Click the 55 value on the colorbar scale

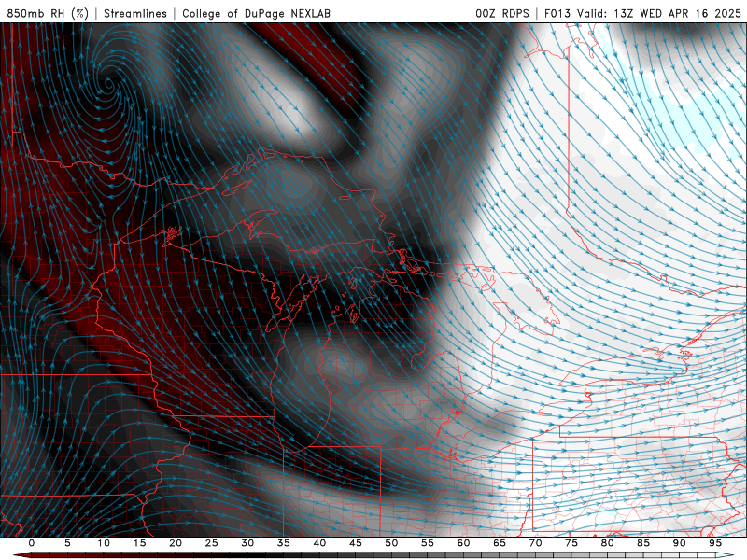click(x=428, y=543)
